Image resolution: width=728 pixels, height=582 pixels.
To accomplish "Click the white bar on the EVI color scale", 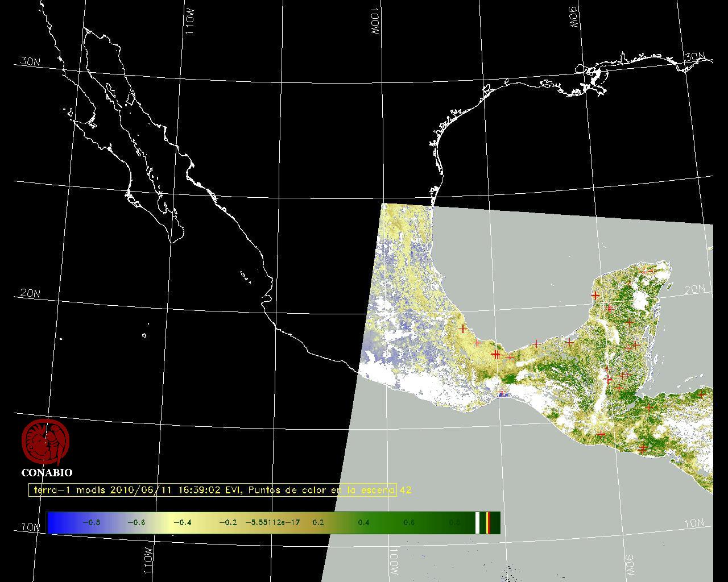I will [x=478, y=522].
